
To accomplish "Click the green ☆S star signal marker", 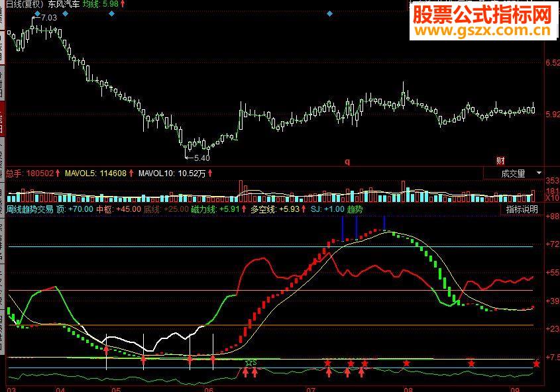I will tap(251, 363).
